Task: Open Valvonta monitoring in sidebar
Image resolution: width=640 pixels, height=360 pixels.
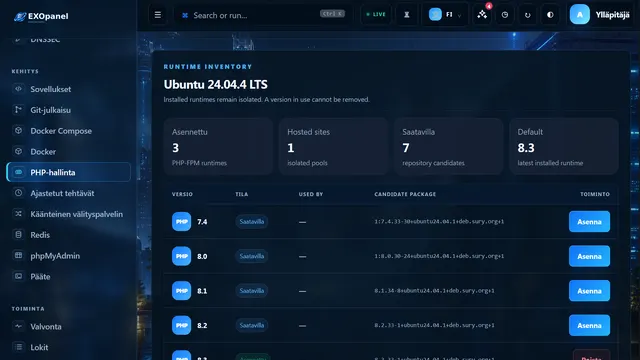Action: [x=69, y=327]
